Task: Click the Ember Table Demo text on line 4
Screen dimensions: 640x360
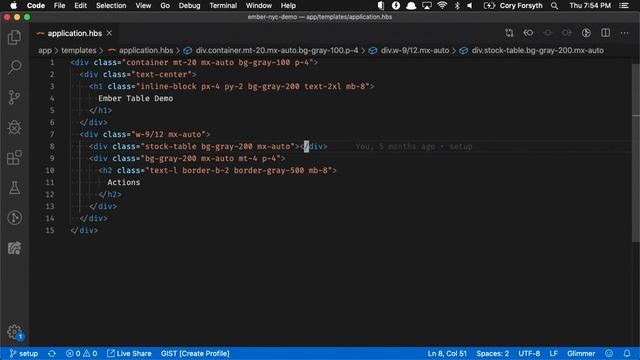Action: click(136, 98)
